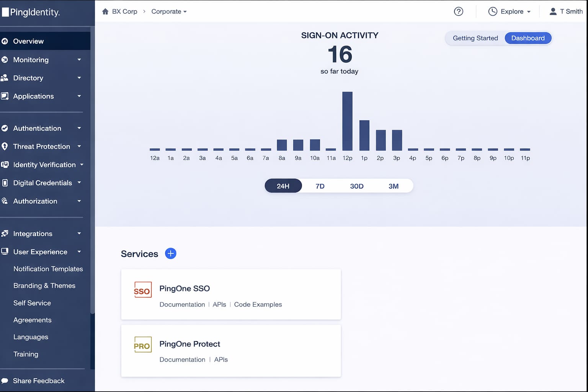Viewport: 588px width, 392px height.
Task: Open PingOne Protect Documentation link
Action: click(182, 359)
